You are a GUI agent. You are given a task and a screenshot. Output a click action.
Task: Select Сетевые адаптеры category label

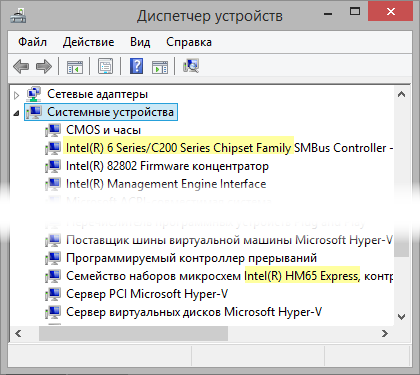pyautogui.click(x=97, y=94)
